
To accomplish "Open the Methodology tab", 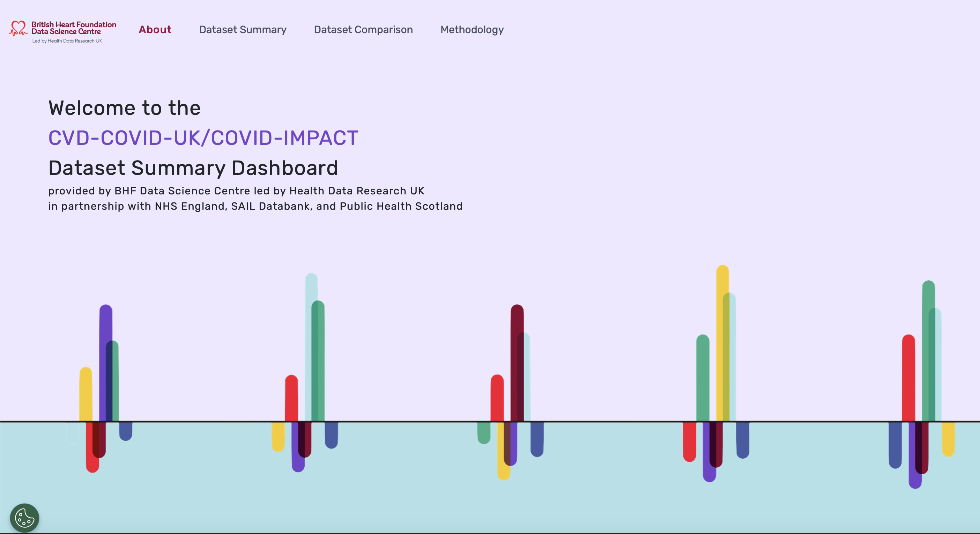I will click(472, 30).
